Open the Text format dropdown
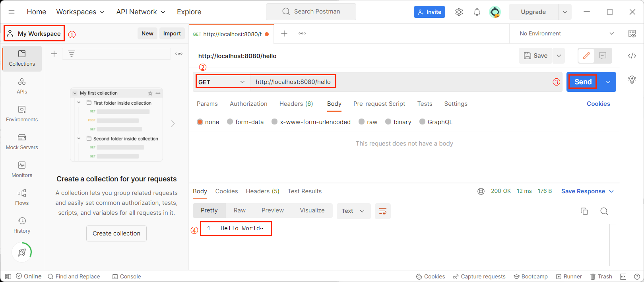This screenshot has width=644, height=282. tap(353, 211)
